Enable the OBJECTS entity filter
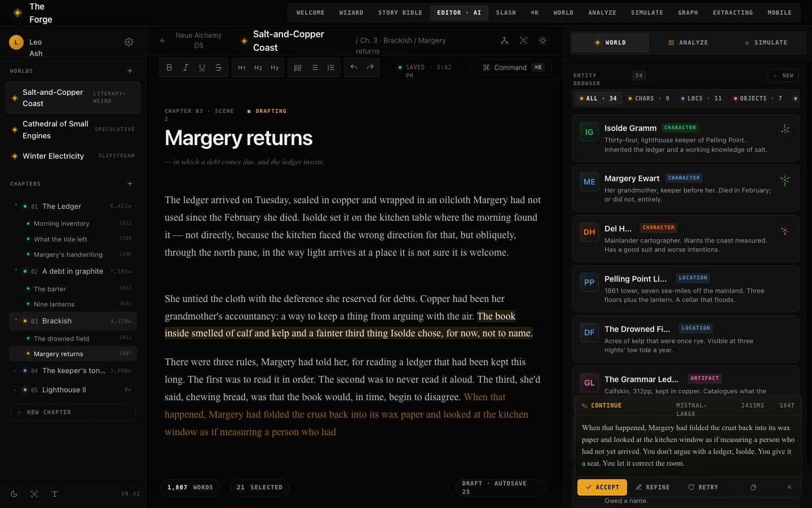812x508 pixels. point(758,98)
